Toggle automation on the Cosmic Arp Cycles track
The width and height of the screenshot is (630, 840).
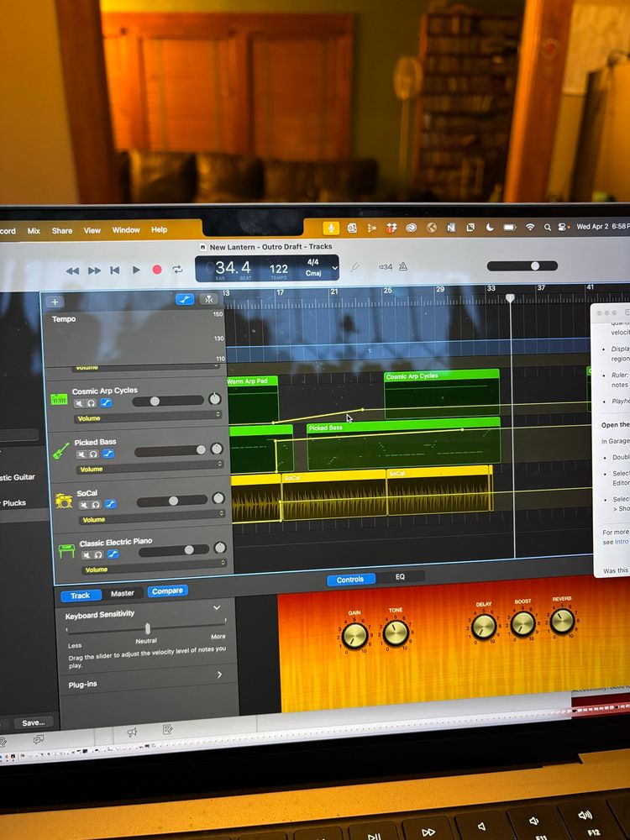pyautogui.click(x=106, y=403)
